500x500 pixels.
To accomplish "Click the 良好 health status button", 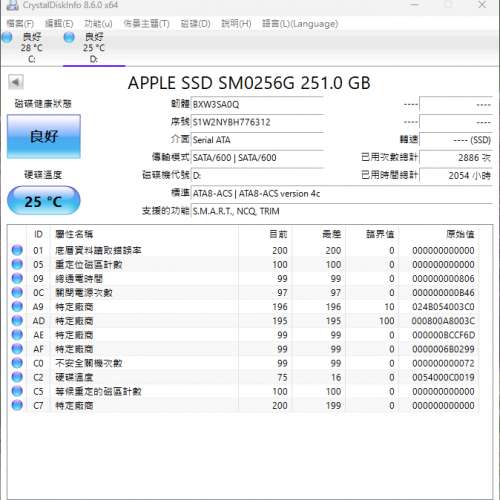I will point(44,136).
